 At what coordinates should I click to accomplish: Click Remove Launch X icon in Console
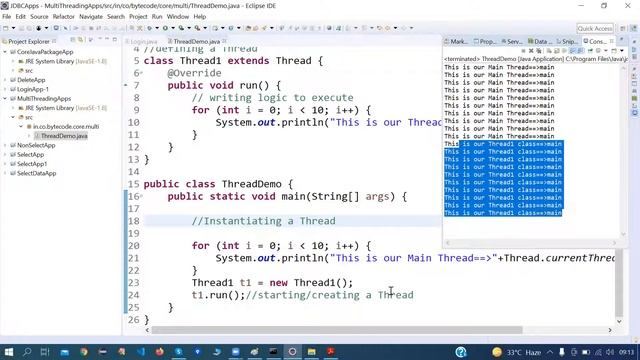(531, 51)
